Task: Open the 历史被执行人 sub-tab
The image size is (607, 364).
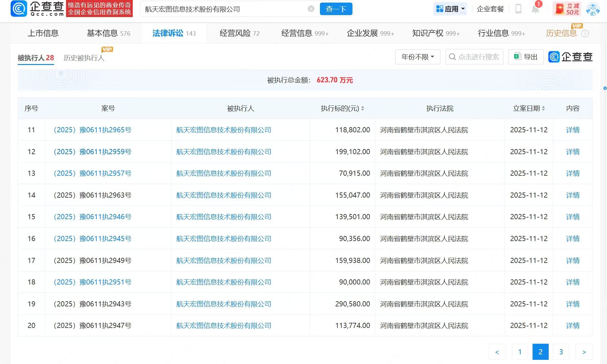Action: click(x=84, y=58)
